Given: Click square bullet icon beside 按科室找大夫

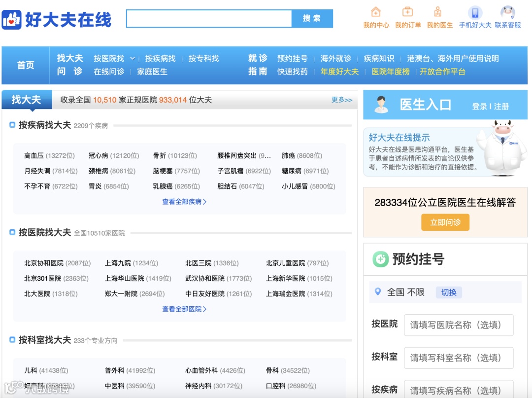Looking at the screenshot, I should 12,340.
